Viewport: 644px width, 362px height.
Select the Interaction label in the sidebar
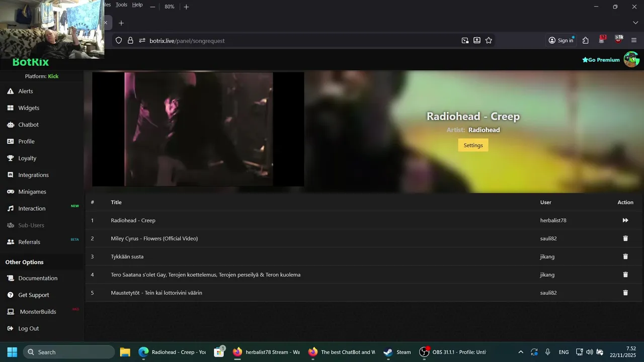click(32, 208)
